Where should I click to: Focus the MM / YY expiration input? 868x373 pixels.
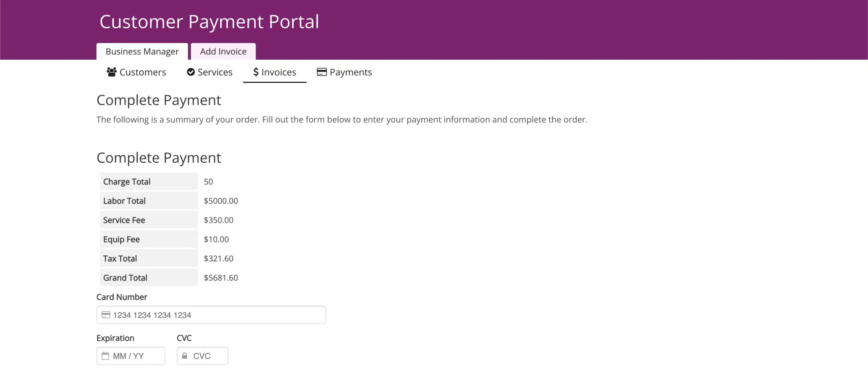[x=136, y=356]
